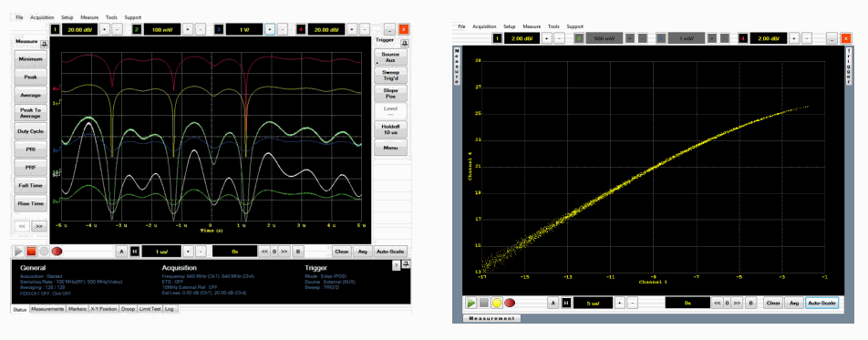Expand the vertical Trigger side panel
868x340 pixels.
click(x=849, y=67)
